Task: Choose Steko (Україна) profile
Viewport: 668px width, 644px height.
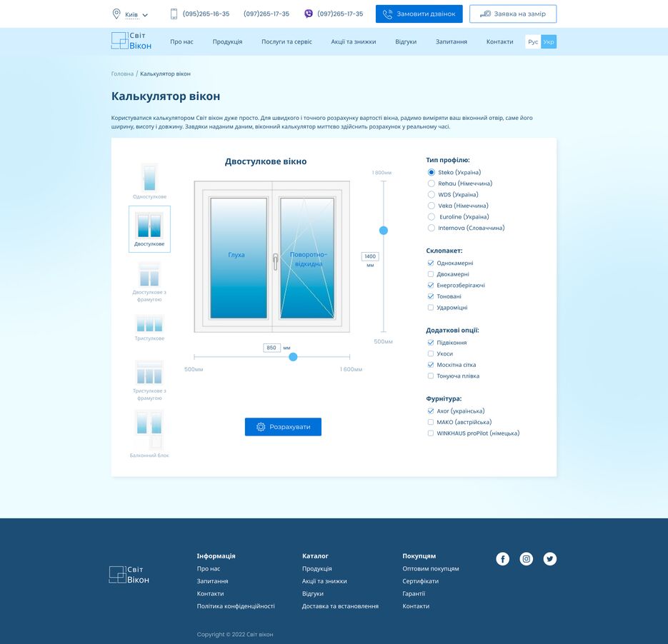Action: pos(454,172)
